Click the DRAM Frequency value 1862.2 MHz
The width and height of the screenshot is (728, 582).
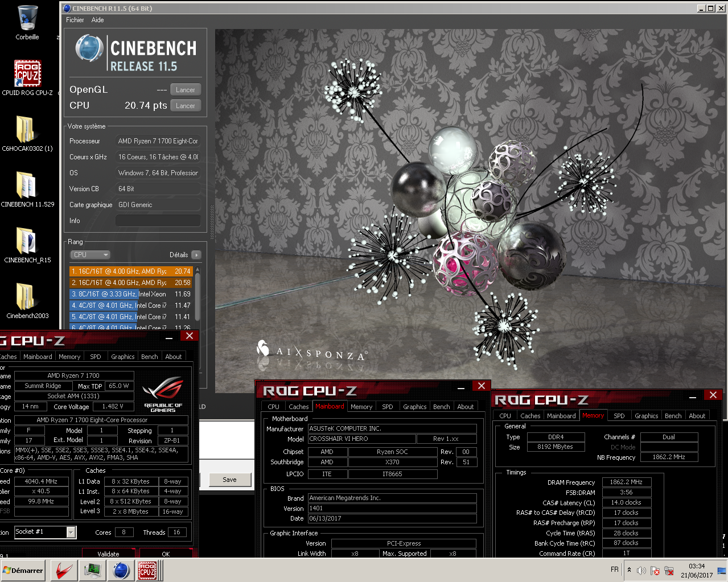[x=627, y=482]
